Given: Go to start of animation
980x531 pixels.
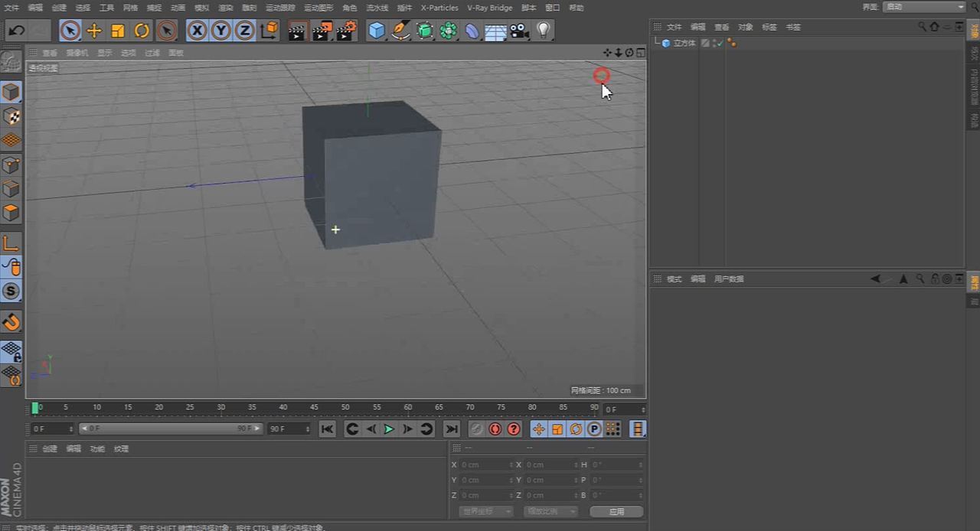Looking at the screenshot, I should coord(327,429).
